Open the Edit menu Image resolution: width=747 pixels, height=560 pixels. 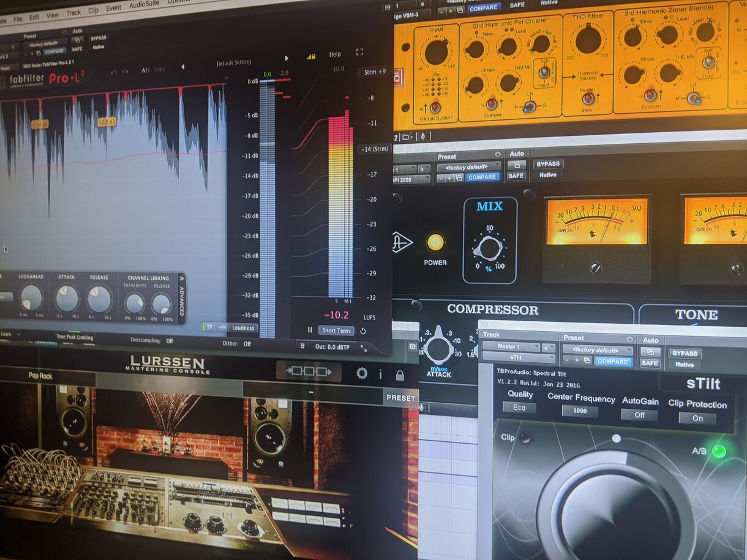34,17
